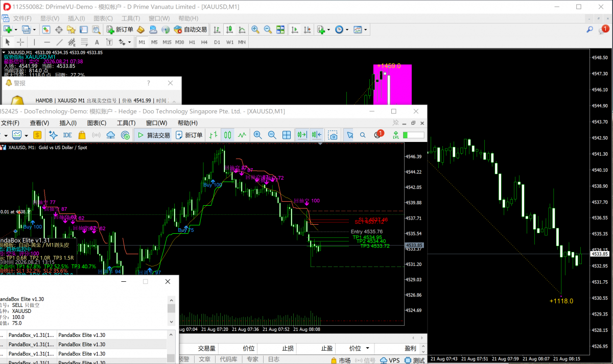Open 查看(V) menu in Doo Technology window
This screenshot has height=364, width=613.
coord(39,123)
